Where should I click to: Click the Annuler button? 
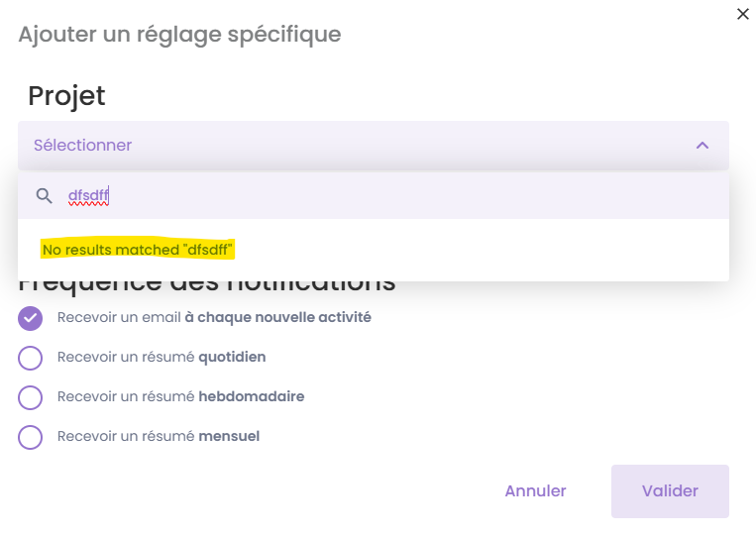(535, 491)
